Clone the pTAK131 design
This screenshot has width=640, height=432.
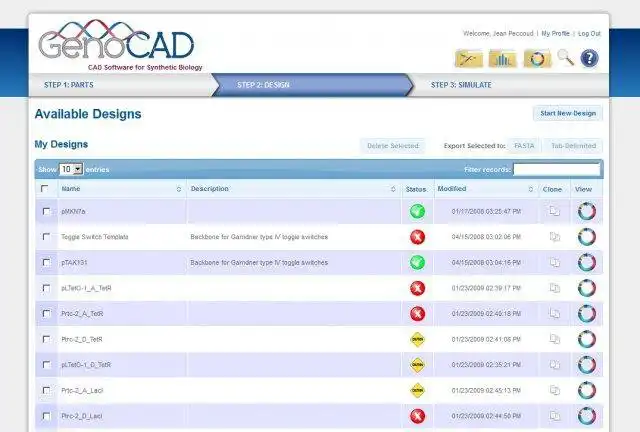tap(554, 263)
